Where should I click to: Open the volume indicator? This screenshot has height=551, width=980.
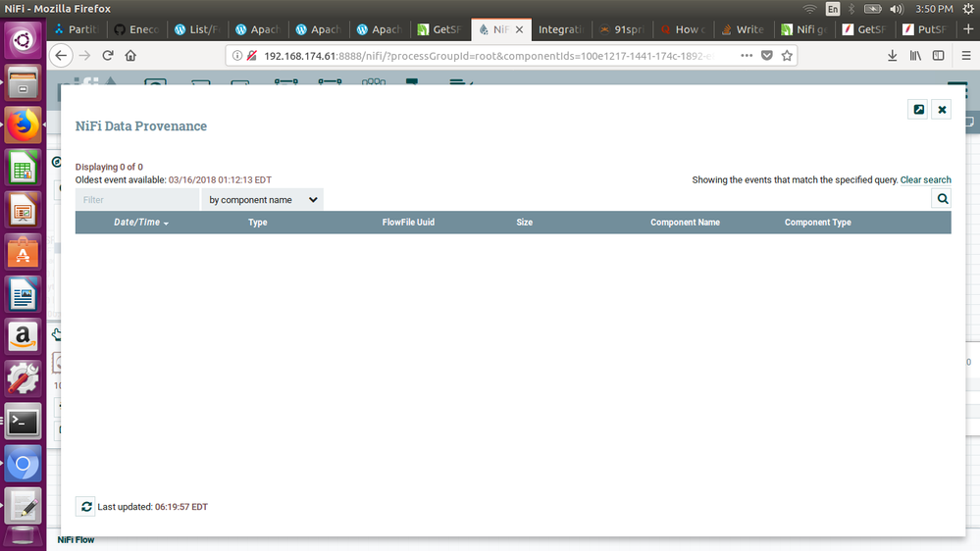coord(897,9)
